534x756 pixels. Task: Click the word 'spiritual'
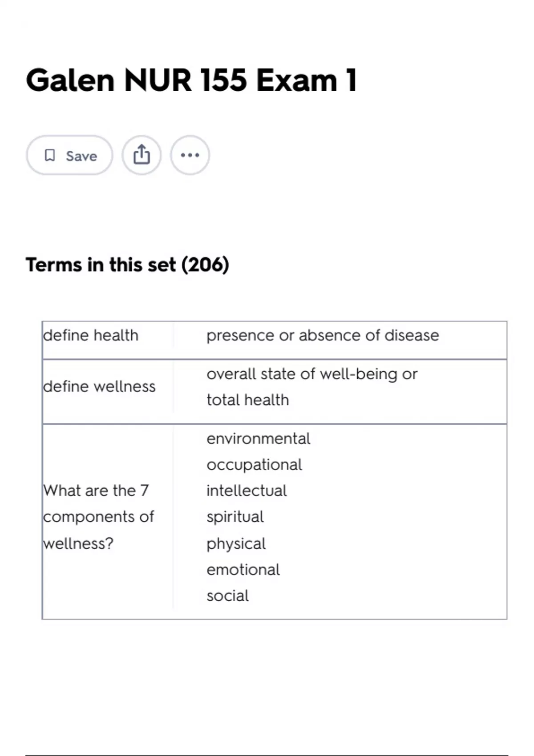click(235, 517)
